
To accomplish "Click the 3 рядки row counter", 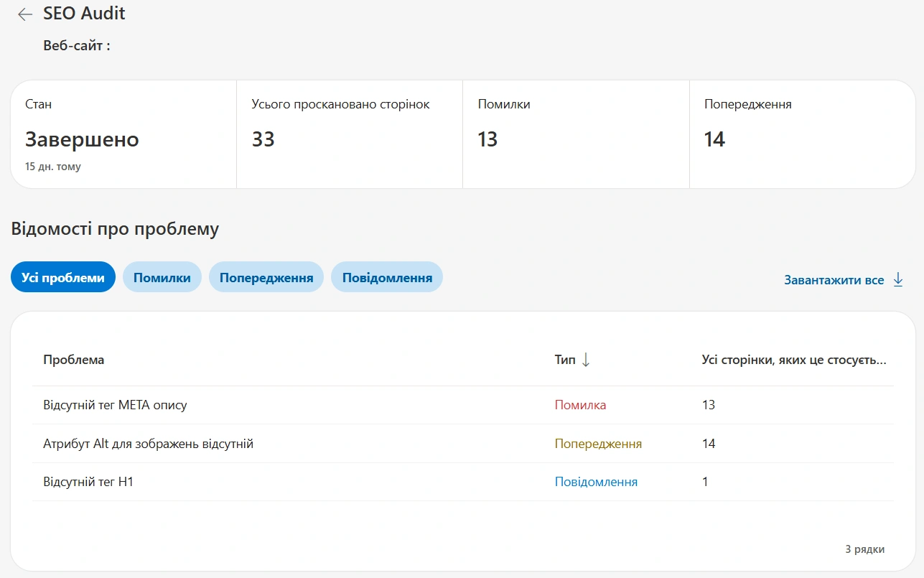I will click(864, 549).
